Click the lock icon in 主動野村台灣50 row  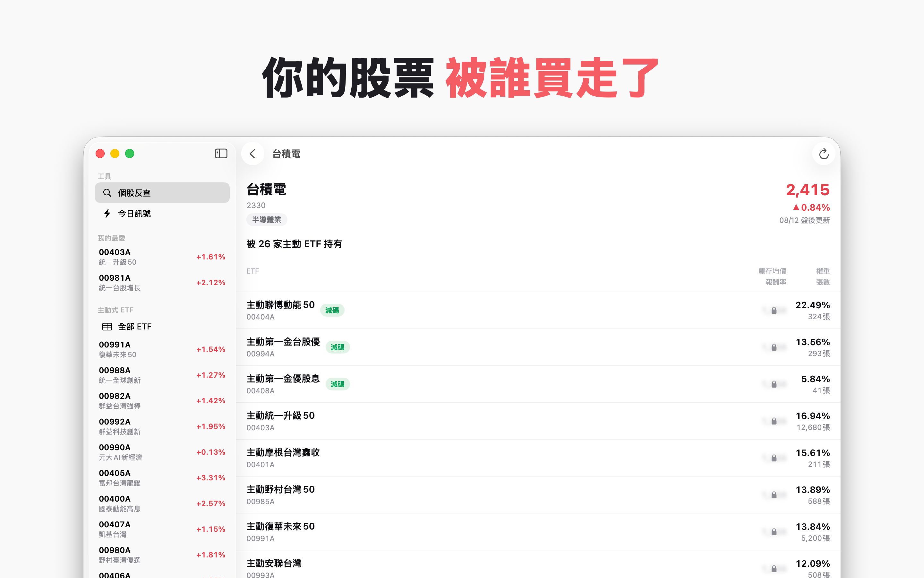774,495
